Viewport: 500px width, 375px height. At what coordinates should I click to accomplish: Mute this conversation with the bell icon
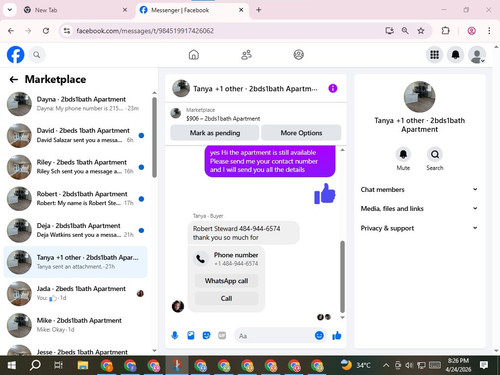coord(403,154)
